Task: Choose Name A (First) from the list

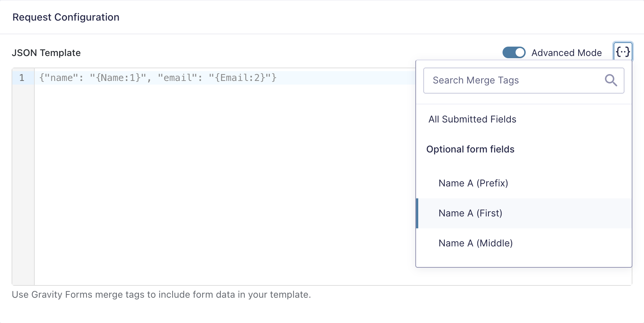Action: pyautogui.click(x=470, y=213)
